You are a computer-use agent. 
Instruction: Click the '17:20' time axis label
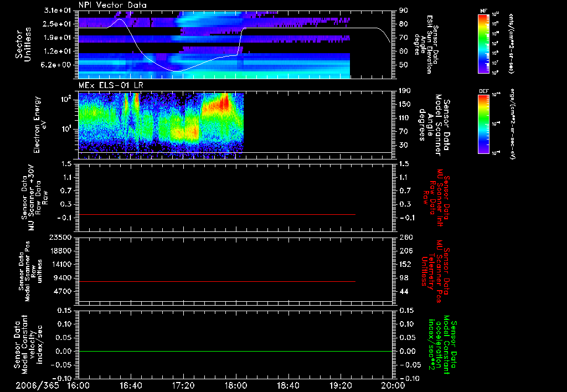pyautogui.click(x=183, y=385)
